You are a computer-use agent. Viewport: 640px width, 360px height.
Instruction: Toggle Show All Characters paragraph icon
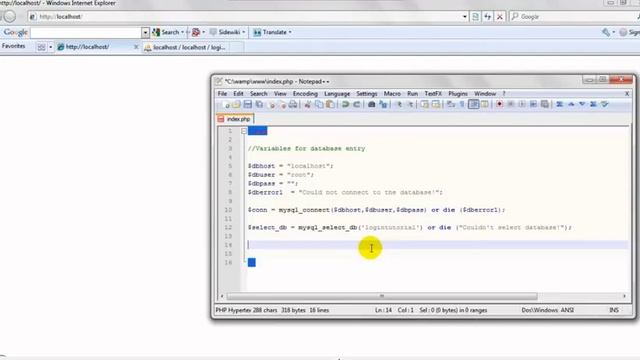[x=462, y=104]
